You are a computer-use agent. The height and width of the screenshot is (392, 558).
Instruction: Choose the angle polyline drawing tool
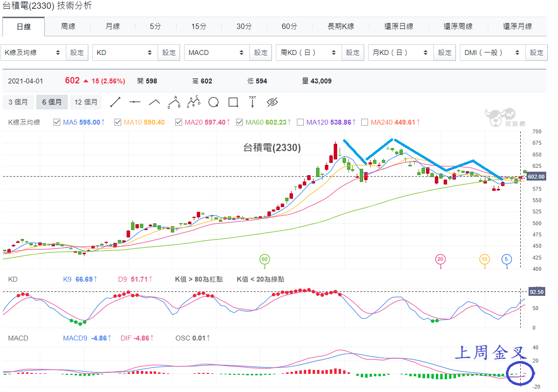[154, 103]
